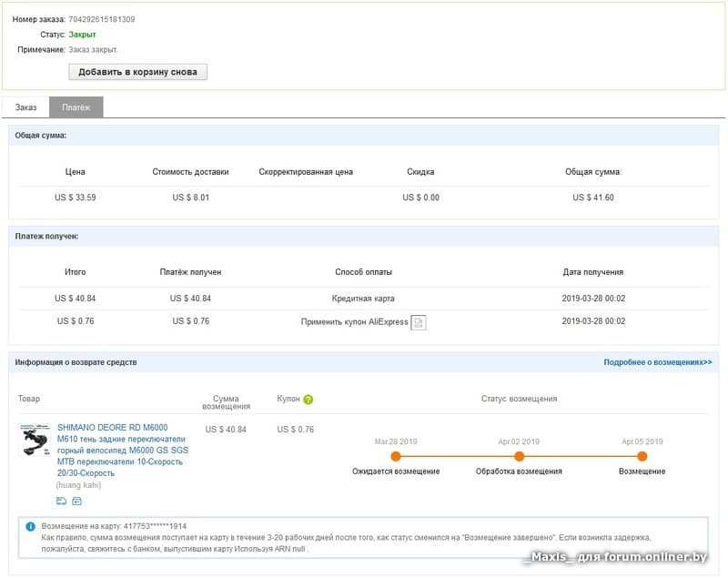Click the 'Применить купон AliExpress' payment method text
This screenshot has width=728, height=578.
[355, 321]
